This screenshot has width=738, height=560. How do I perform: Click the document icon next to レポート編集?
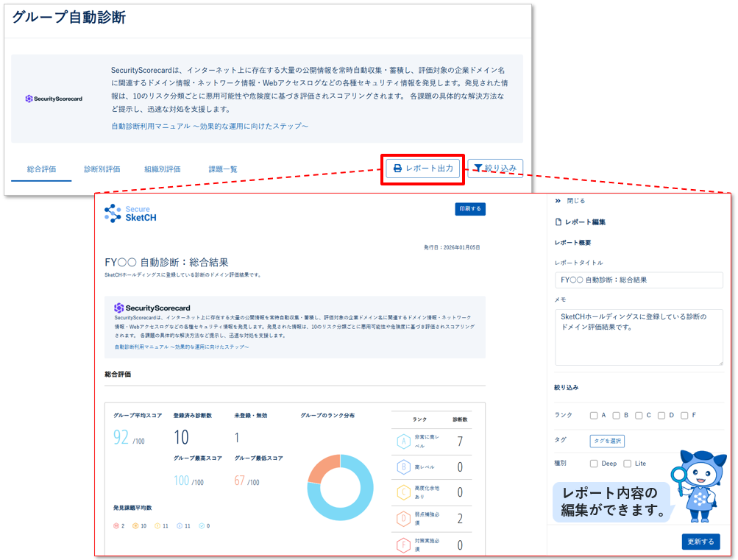tap(558, 221)
